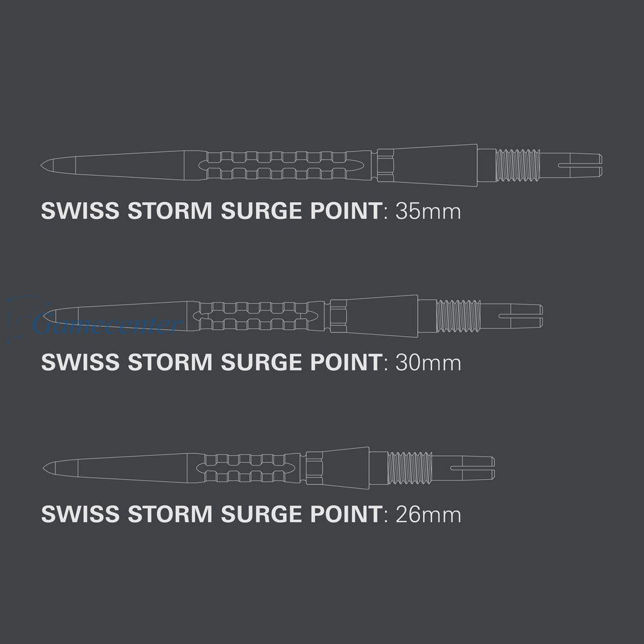Click the sharp tip of the 30mm point
Screen dimensions: 644x644
45,316
